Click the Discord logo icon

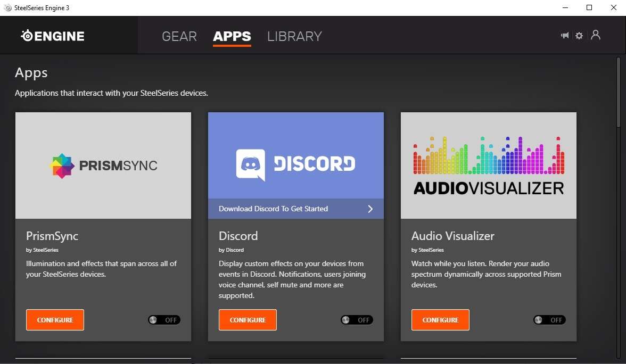click(250, 164)
